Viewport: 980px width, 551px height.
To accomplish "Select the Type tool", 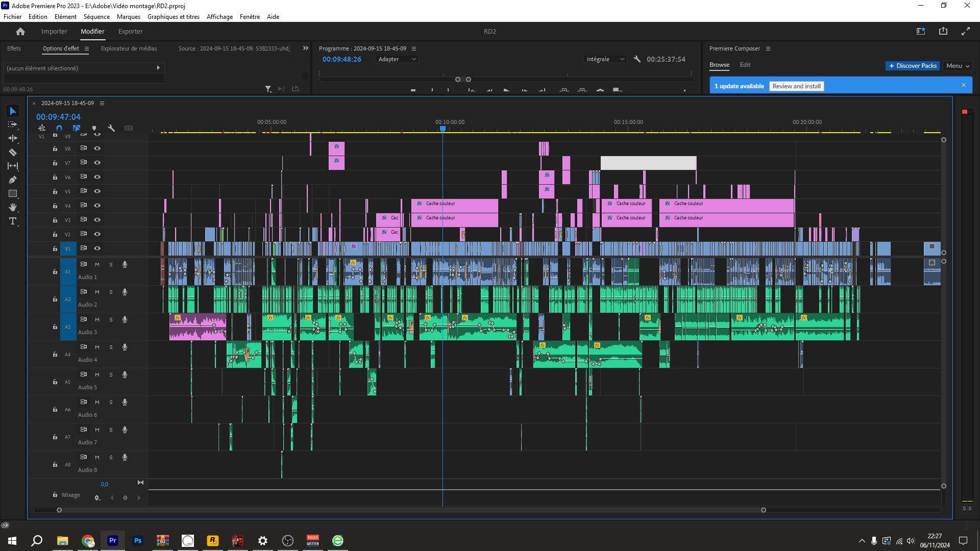I will (13, 221).
